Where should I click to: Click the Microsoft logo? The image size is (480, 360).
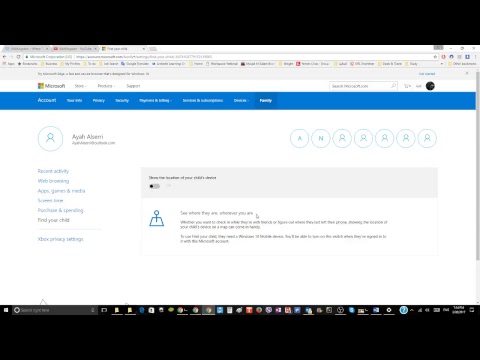click(51, 86)
